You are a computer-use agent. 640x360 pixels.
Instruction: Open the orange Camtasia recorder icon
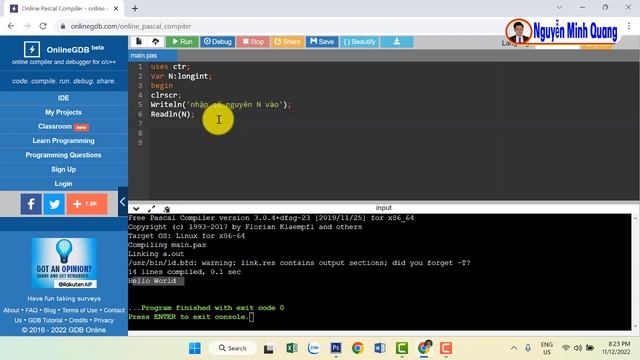tap(446, 348)
